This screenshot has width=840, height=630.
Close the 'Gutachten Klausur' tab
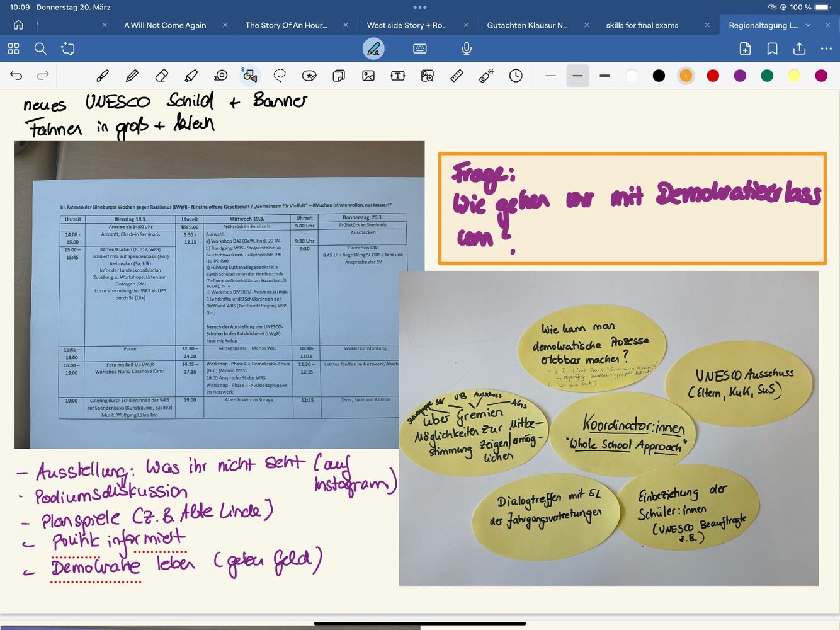(x=587, y=25)
